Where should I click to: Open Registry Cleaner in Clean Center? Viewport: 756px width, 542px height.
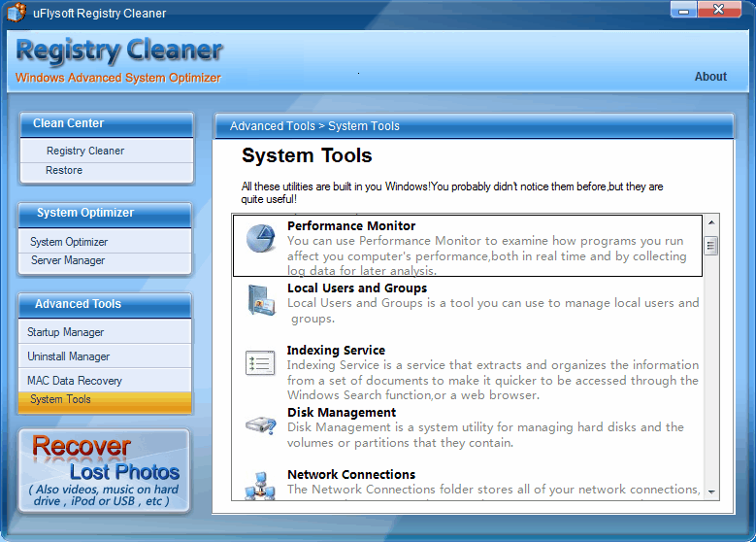pos(107,151)
